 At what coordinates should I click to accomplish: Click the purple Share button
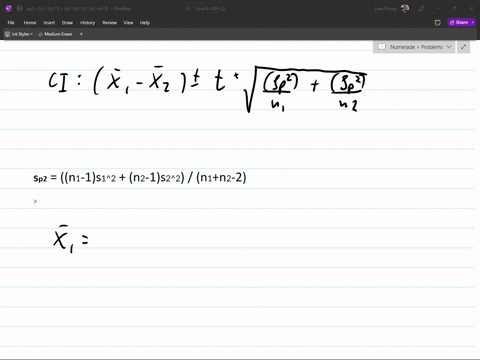click(x=459, y=22)
